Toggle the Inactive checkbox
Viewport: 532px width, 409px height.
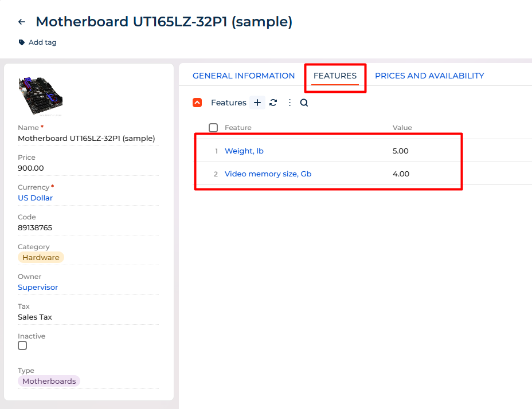tap(22, 345)
